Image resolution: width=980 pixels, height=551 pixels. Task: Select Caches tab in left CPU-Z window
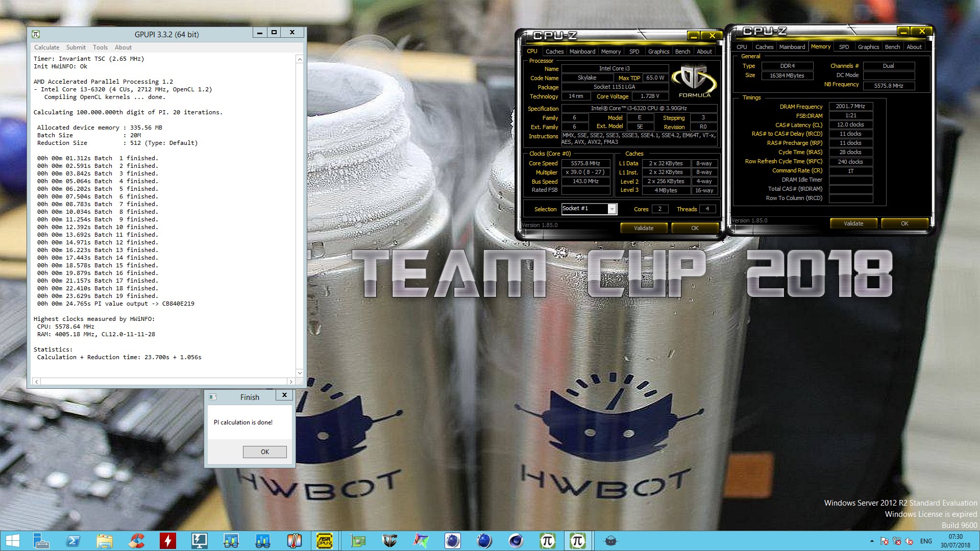tap(554, 52)
